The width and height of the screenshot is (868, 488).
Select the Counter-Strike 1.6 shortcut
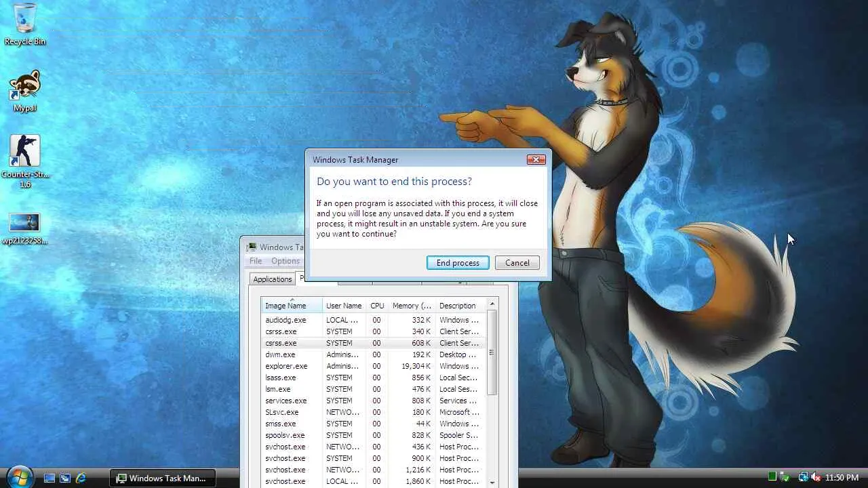point(24,161)
